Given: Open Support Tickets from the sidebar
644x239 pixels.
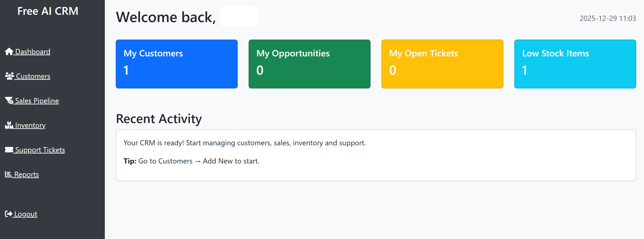Looking at the screenshot, I should click(x=40, y=150).
